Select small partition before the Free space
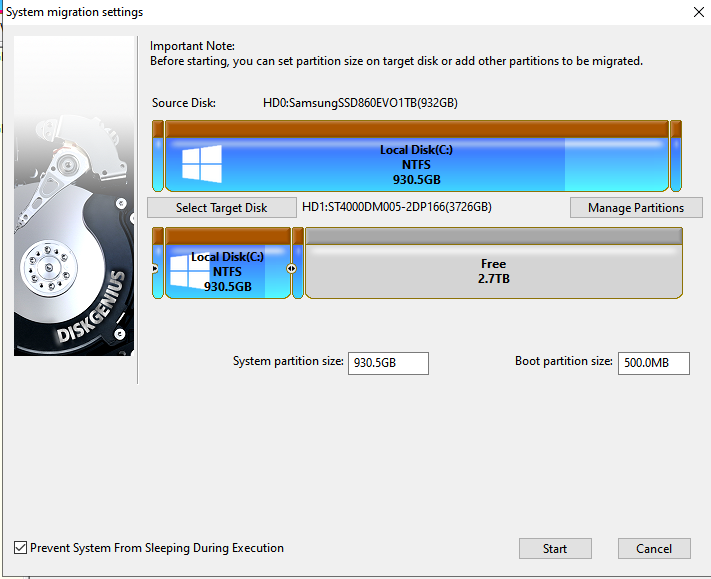 pos(298,263)
